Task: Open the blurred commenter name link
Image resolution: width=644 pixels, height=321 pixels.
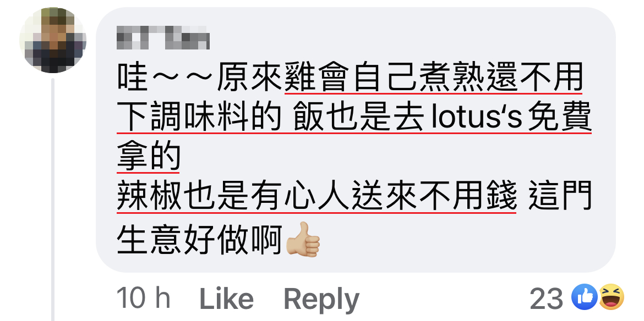Action: pos(163,37)
